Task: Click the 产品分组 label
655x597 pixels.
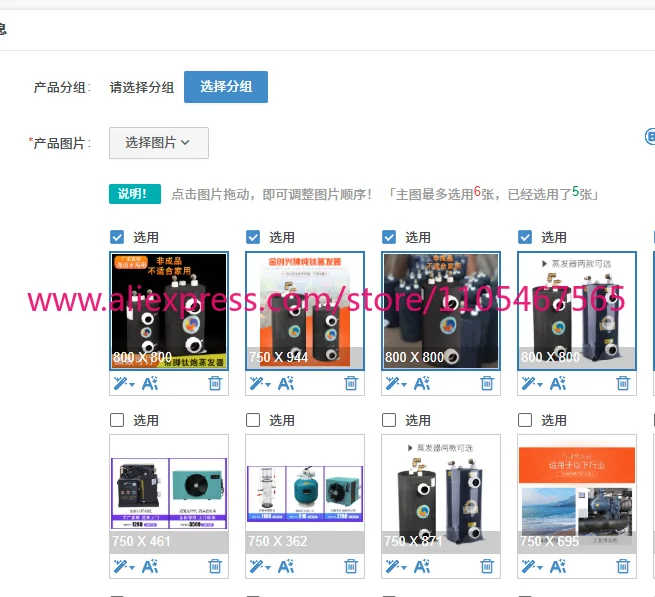Action: tap(62, 87)
